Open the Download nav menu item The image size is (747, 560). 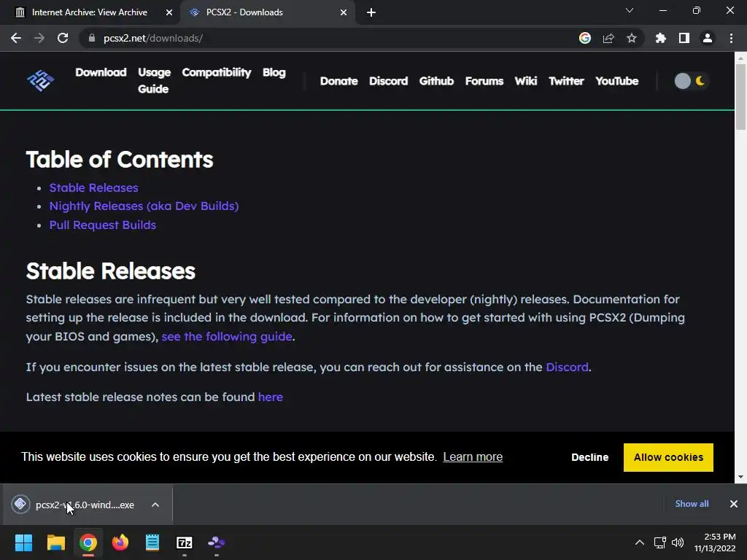pos(101,72)
